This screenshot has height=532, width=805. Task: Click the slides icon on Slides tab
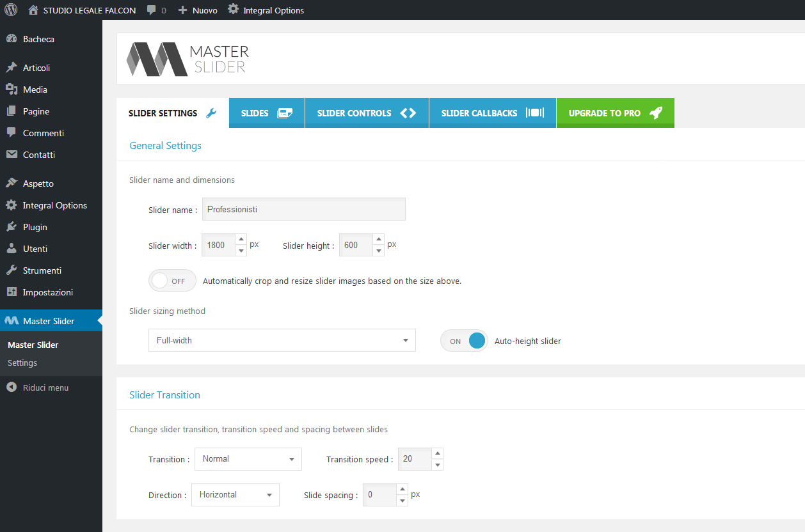point(285,113)
